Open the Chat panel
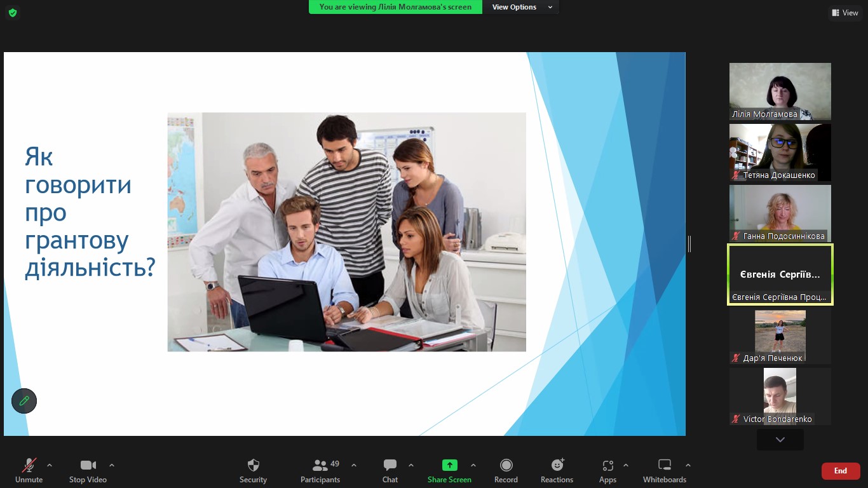This screenshot has width=868, height=488. [390, 471]
